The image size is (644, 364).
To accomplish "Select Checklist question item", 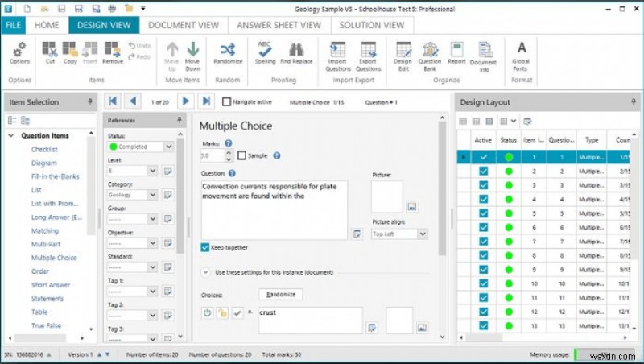I will (x=44, y=150).
